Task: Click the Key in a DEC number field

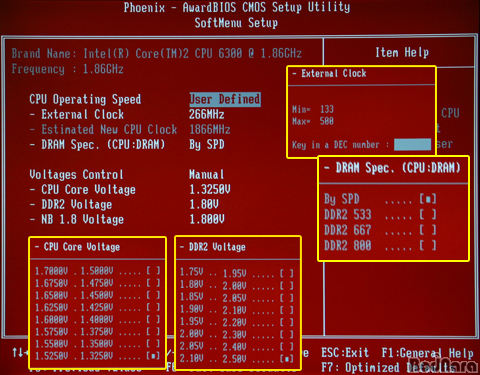Action: [x=412, y=145]
